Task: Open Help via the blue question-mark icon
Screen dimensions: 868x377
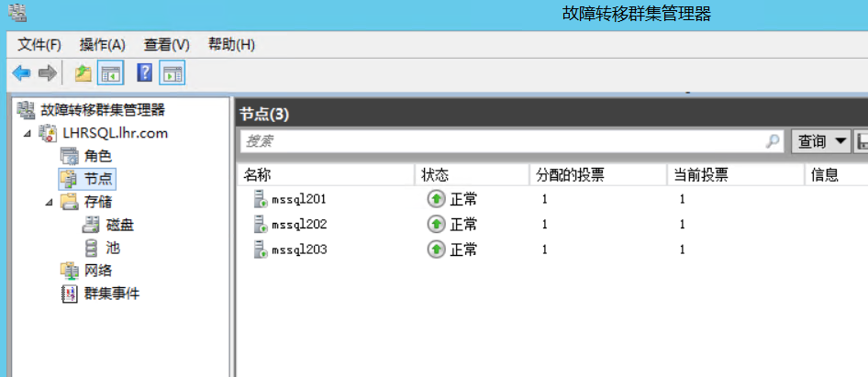Action: point(145,73)
